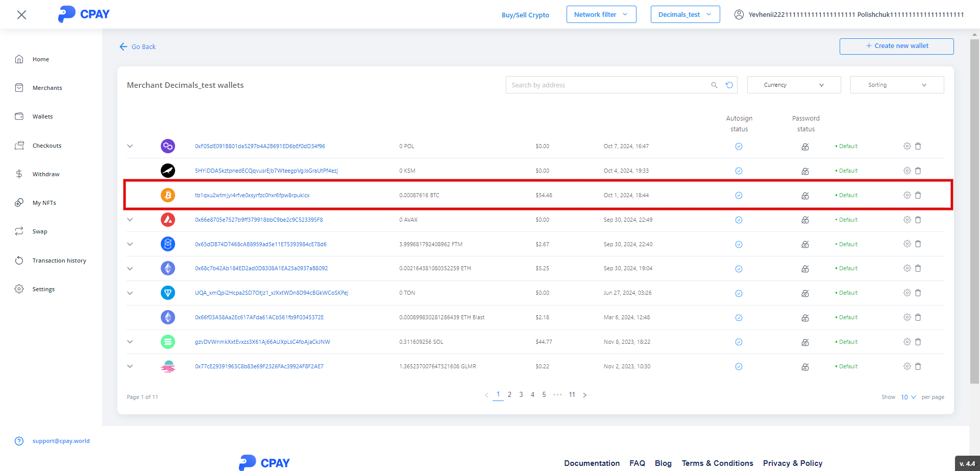Image resolution: width=980 pixels, height=471 pixels.
Task: Go to Withdraw in the sidebar
Action: [46, 174]
